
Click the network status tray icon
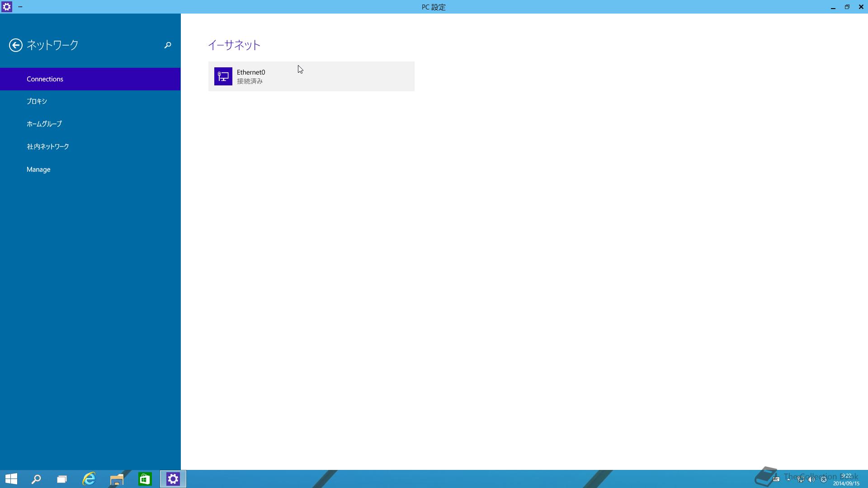[800, 479]
